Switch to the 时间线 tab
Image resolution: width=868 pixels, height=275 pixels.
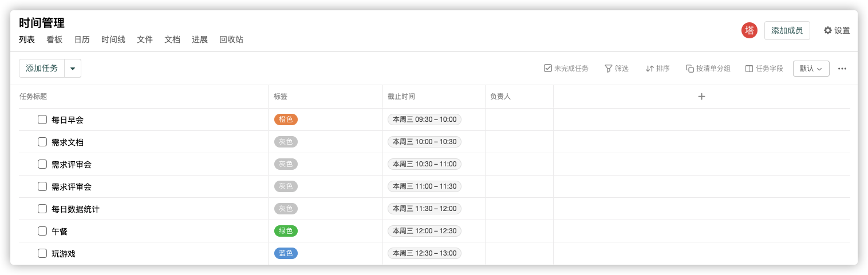[113, 39]
